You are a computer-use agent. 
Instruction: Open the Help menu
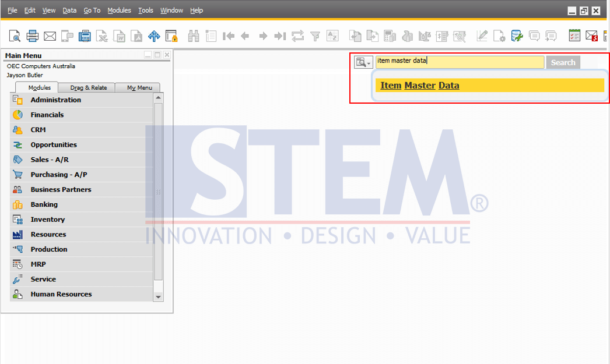point(197,10)
